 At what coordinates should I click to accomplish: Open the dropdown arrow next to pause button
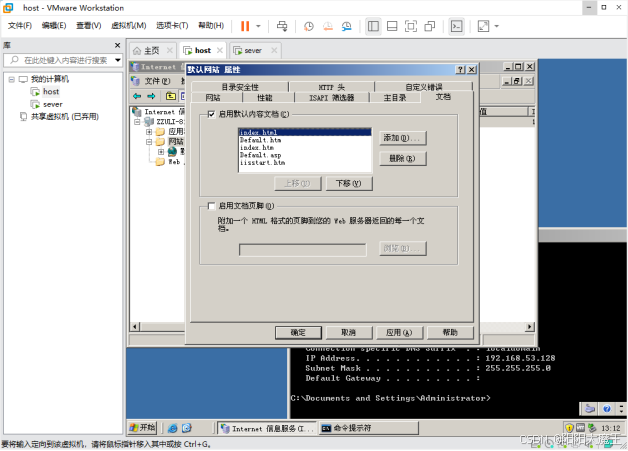258,26
